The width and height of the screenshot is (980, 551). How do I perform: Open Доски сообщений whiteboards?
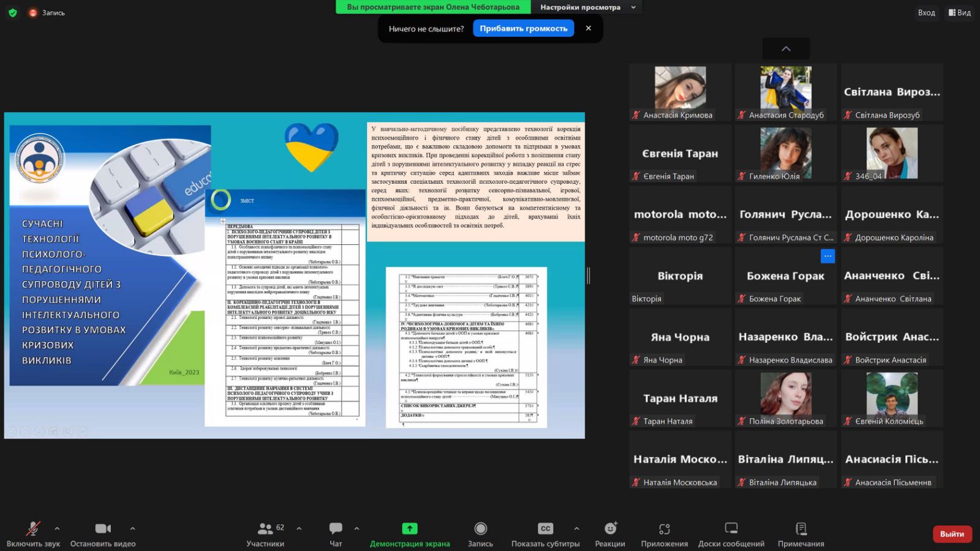[x=731, y=534]
